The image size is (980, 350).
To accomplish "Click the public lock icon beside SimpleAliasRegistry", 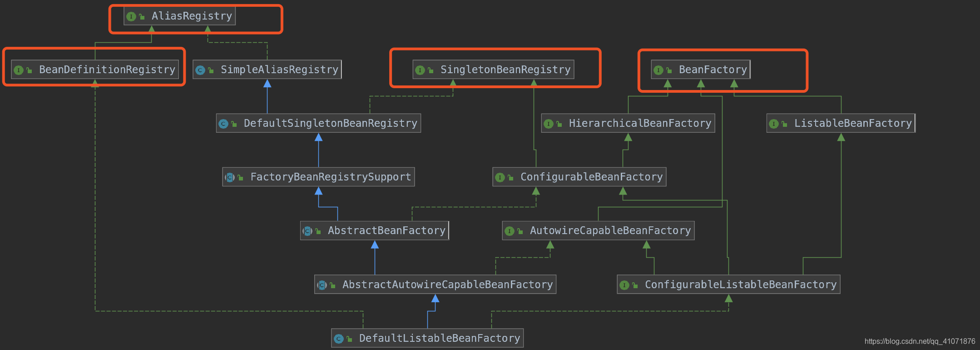I will tap(211, 70).
